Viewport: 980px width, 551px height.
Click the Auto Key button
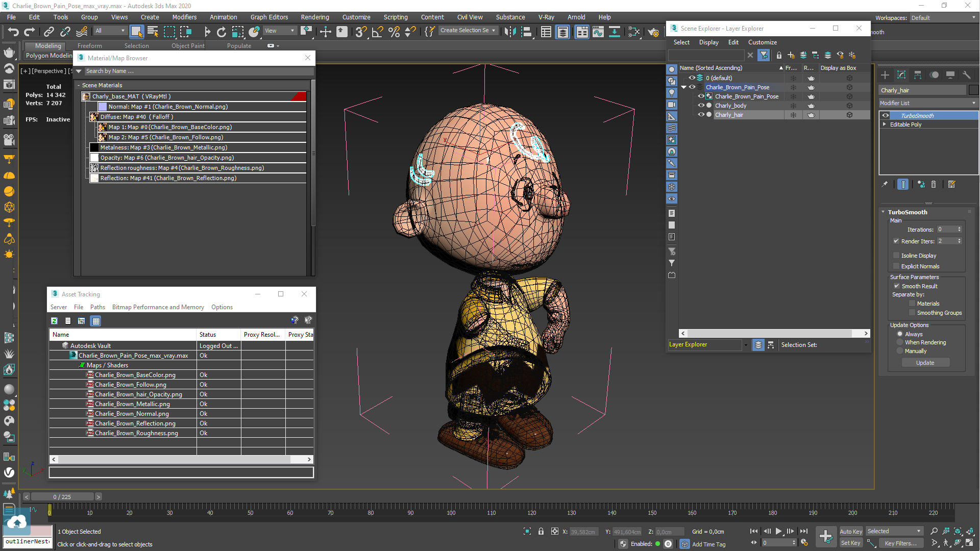851,532
